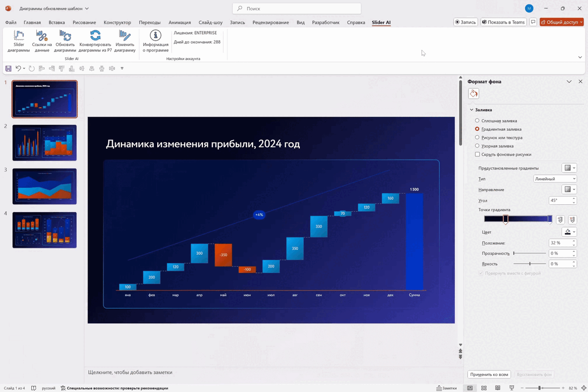Switch to normal view in status bar
Viewport: 588px width, 392px height.
[x=470, y=388]
